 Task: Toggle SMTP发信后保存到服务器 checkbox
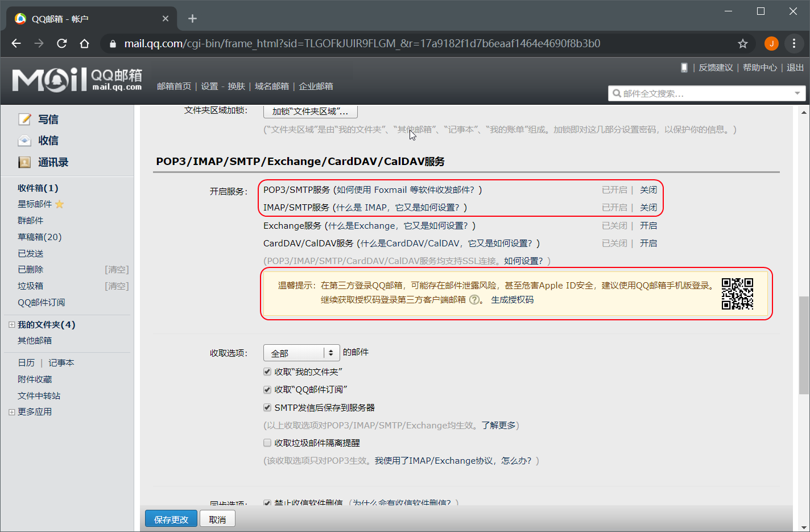point(267,407)
